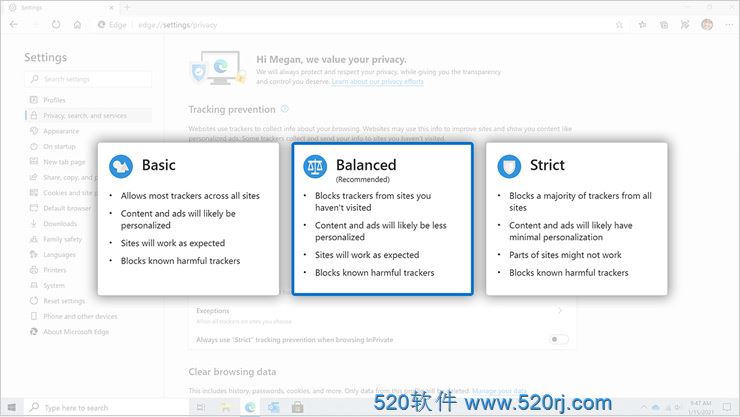
Task: Click the Type here to search box
Action: pyautogui.click(x=106, y=407)
